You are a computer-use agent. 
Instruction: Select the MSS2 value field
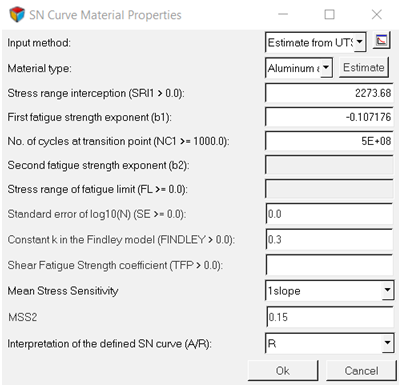click(329, 317)
